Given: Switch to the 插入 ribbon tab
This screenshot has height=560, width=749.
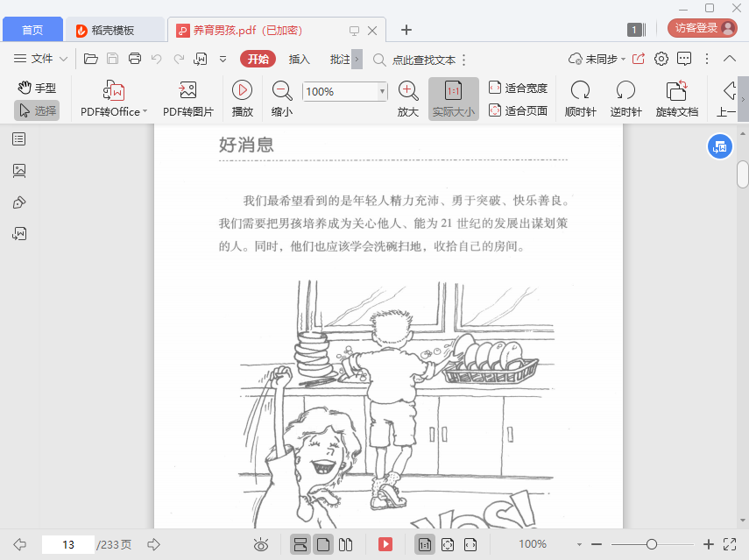Looking at the screenshot, I should (x=299, y=60).
